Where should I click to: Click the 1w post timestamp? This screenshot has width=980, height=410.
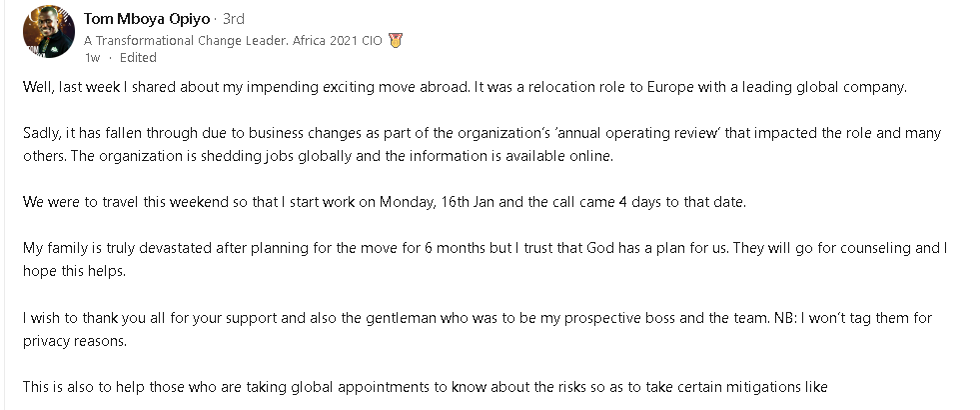pos(92,58)
